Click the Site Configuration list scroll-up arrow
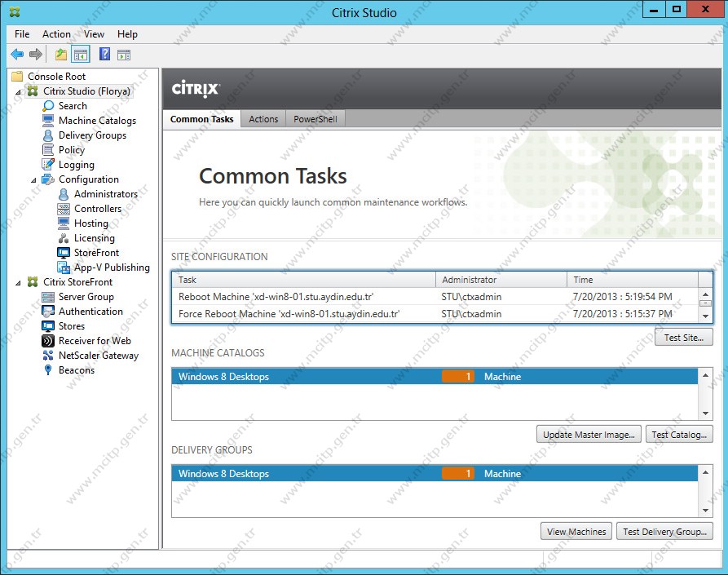Image resolution: width=728 pixels, height=575 pixels. pos(705,294)
